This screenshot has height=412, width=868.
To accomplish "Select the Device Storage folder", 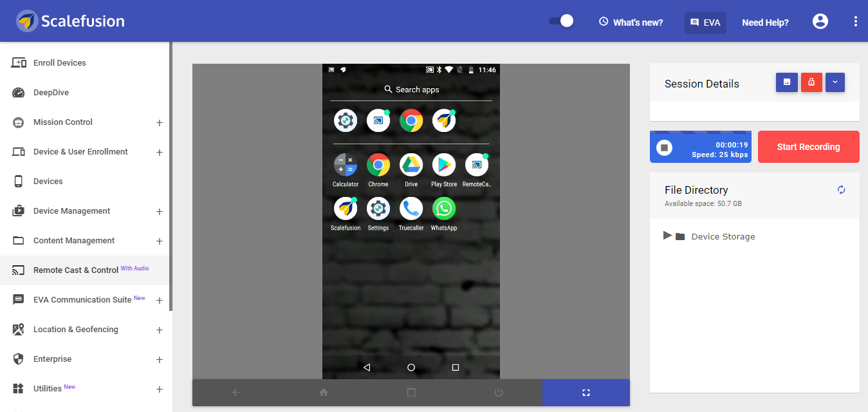I will (x=715, y=236).
